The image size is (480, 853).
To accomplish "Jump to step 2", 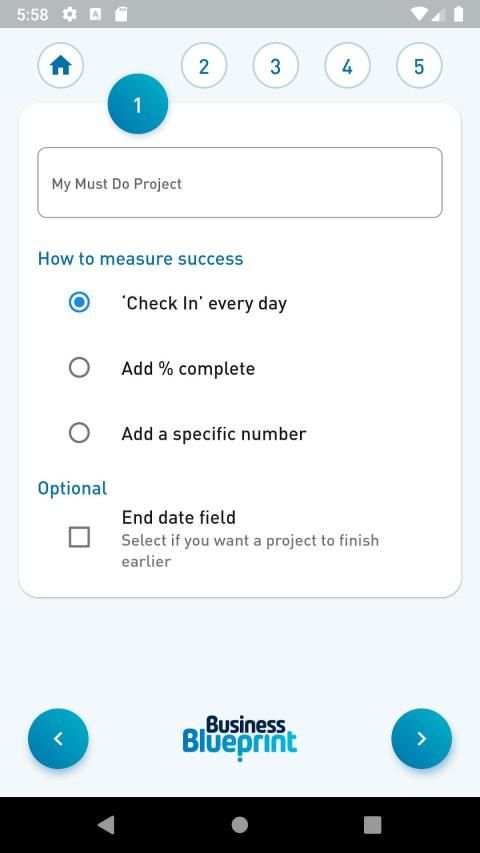I will coord(204,66).
